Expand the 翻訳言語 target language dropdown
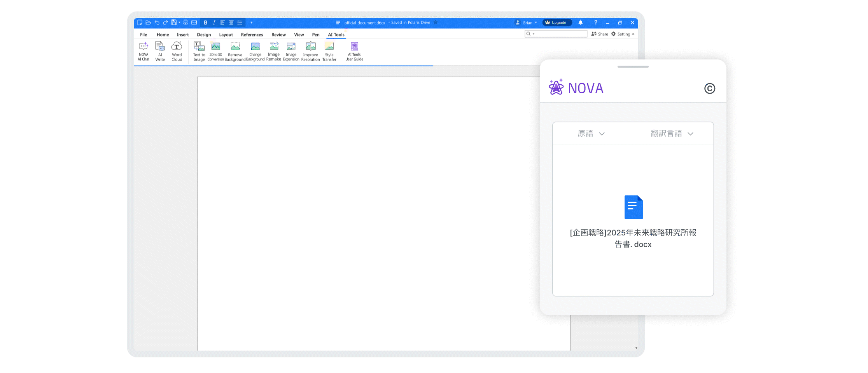Viewport: 868px width, 373px height. (x=672, y=134)
